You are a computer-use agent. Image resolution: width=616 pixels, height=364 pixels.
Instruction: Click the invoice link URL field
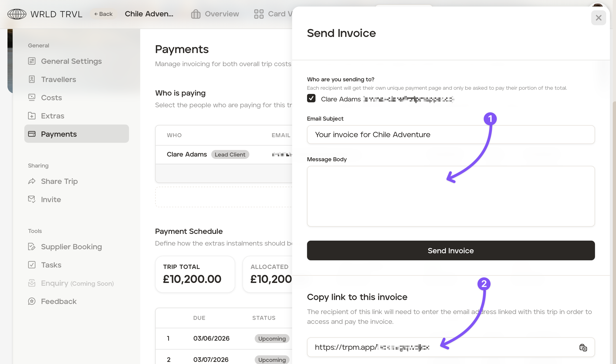pyautogui.click(x=442, y=347)
